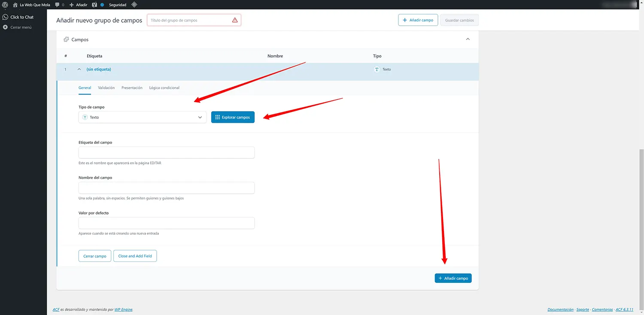644x315 pixels.
Task: Click the Yoast SEO icon
Action: click(94, 5)
